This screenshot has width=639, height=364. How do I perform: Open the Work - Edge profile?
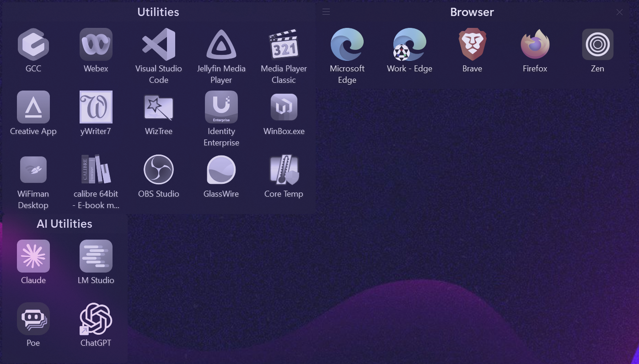[409, 45]
